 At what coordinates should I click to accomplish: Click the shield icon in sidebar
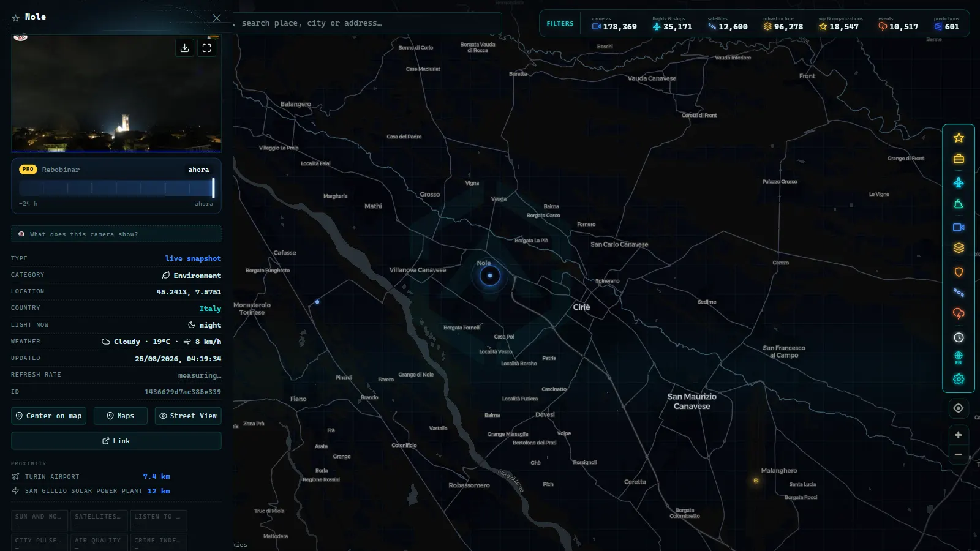tap(959, 272)
